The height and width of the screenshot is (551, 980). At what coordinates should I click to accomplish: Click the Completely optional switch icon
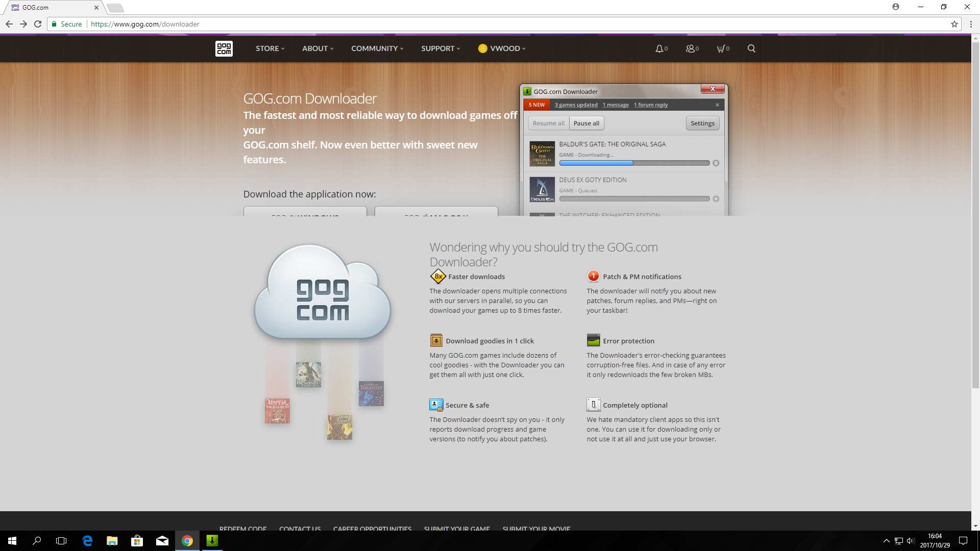pos(593,405)
